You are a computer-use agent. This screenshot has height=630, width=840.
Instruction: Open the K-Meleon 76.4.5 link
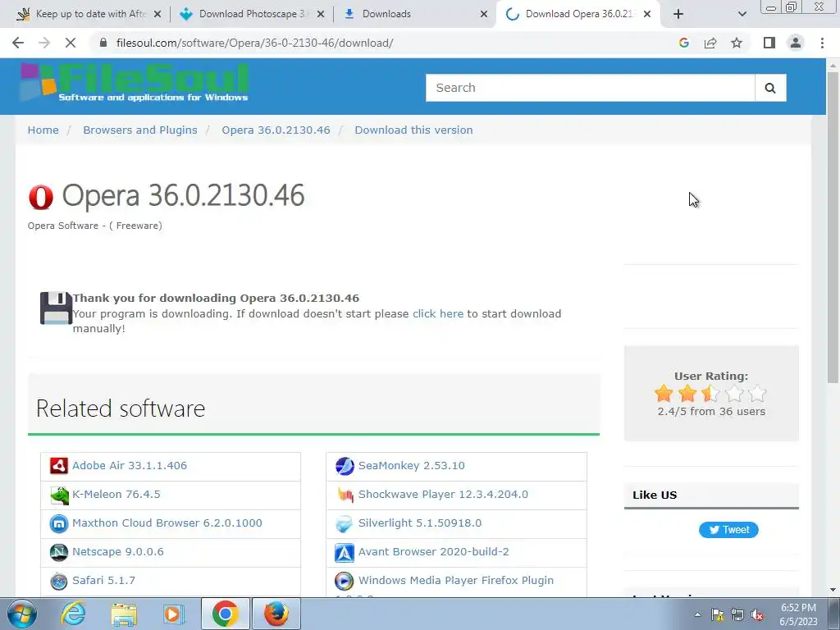coord(116,495)
